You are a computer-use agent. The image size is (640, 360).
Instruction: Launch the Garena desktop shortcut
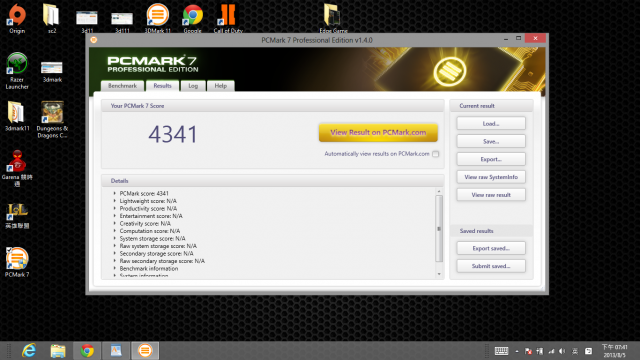pos(17,168)
